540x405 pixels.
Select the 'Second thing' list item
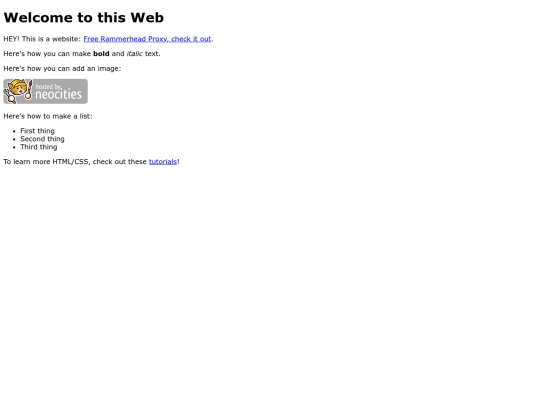pos(42,139)
